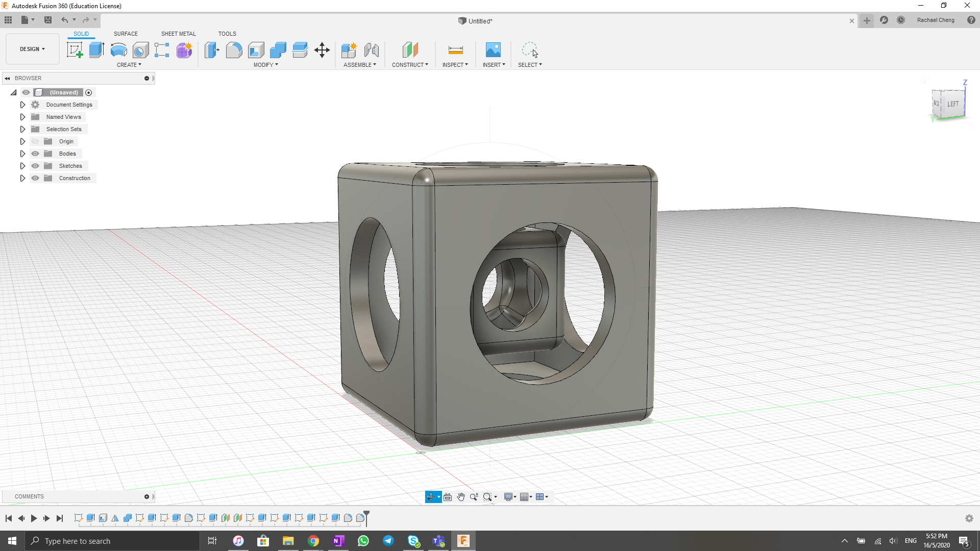Switch to the TOOLS tab
The image size is (980, 551).
coord(227,34)
